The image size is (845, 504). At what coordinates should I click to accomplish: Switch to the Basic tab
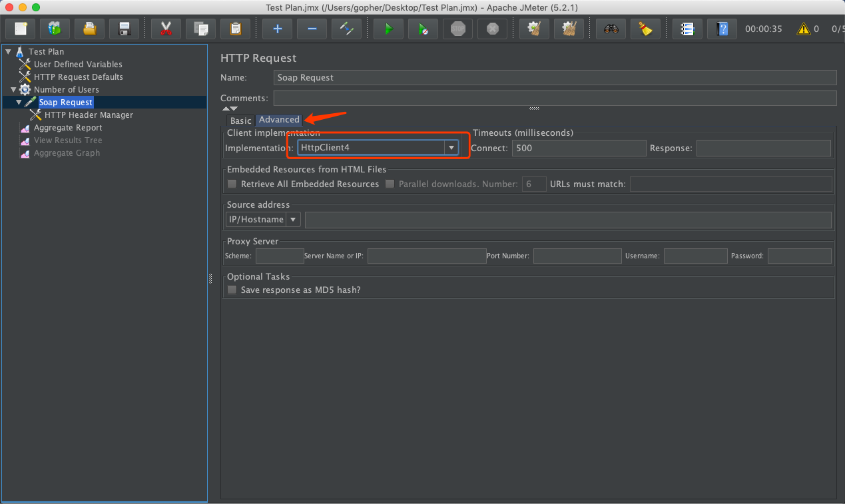click(240, 121)
